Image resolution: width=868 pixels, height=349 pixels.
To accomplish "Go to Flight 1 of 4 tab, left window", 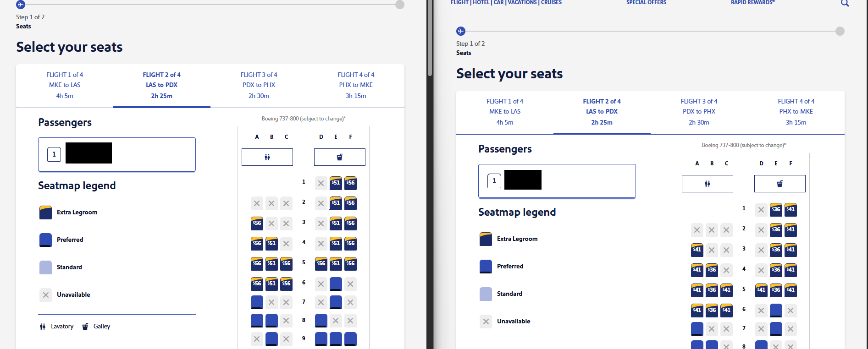I will coord(65,85).
